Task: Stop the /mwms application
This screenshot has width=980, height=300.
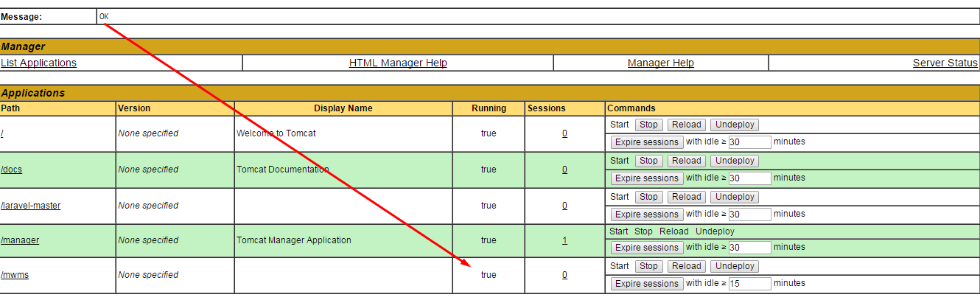Action: click(648, 266)
